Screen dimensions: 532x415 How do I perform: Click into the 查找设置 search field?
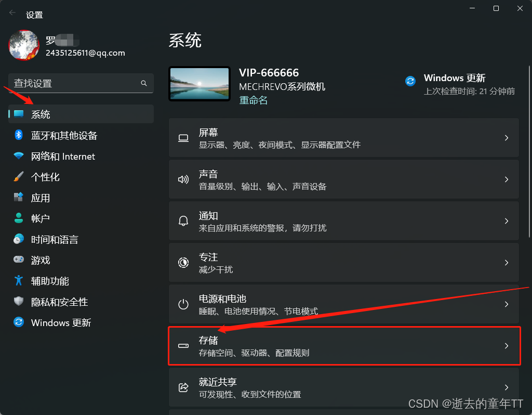point(81,83)
